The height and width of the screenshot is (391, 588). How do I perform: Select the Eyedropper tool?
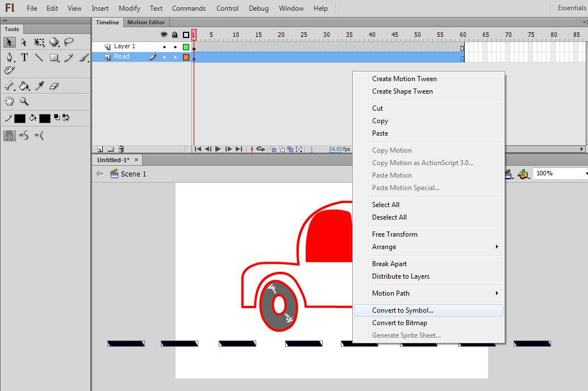[39, 86]
